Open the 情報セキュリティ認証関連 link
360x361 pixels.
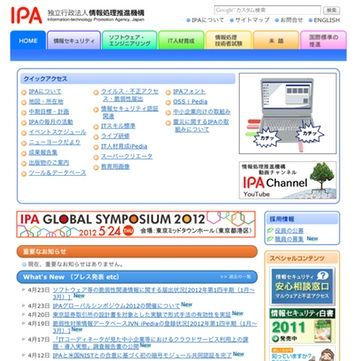[130, 113]
